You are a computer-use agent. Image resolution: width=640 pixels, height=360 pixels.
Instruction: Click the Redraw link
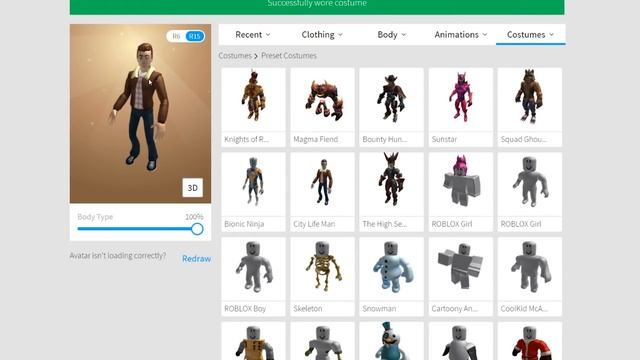click(x=196, y=259)
